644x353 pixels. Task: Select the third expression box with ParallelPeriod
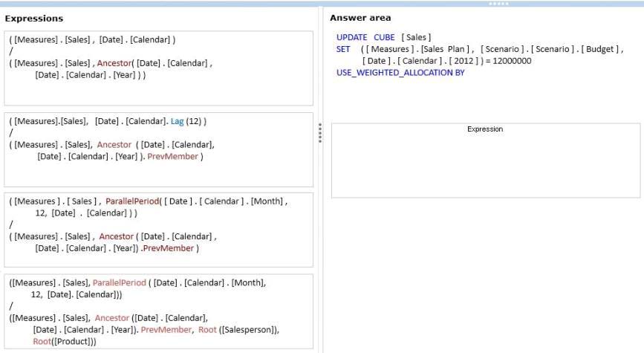tap(158, 230)
